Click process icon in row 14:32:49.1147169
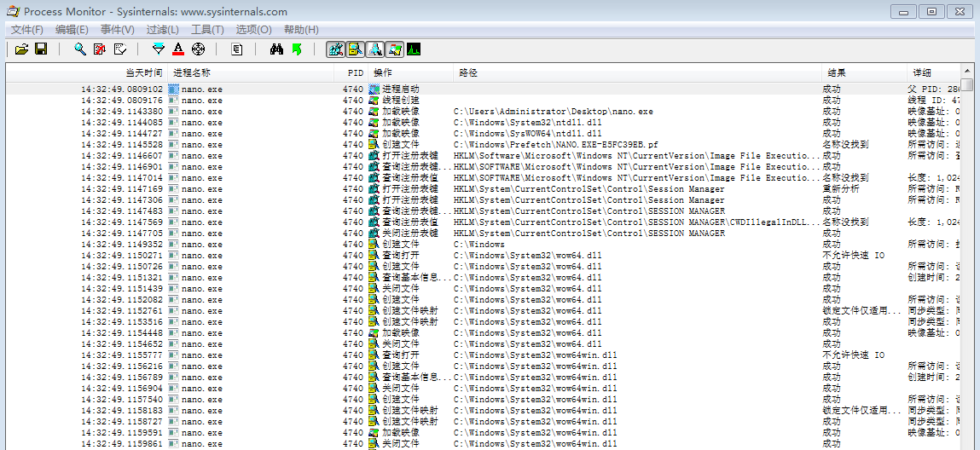This screenshot has width=980, height=450. pos(174,189)
